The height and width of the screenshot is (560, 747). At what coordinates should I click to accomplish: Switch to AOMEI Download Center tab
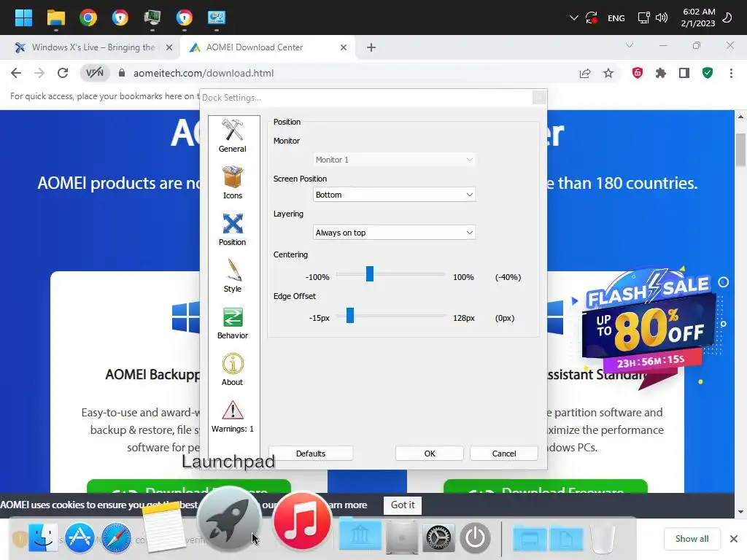point(255,47)
